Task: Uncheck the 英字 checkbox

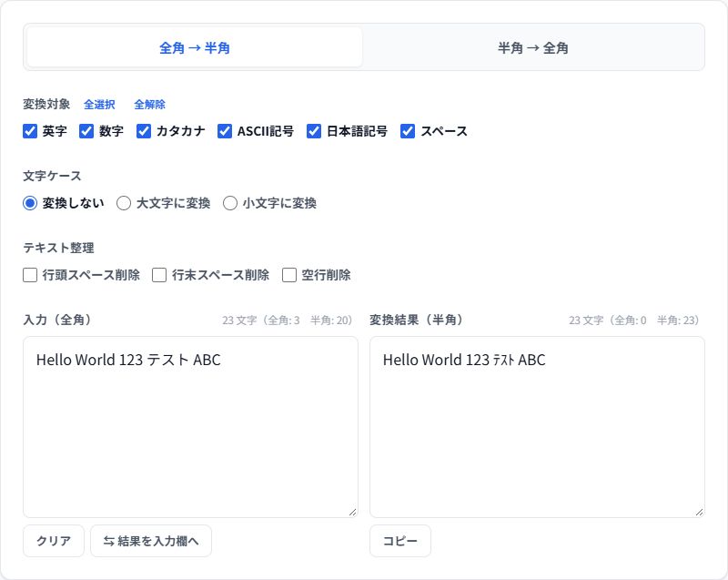Action: (30, 131)
